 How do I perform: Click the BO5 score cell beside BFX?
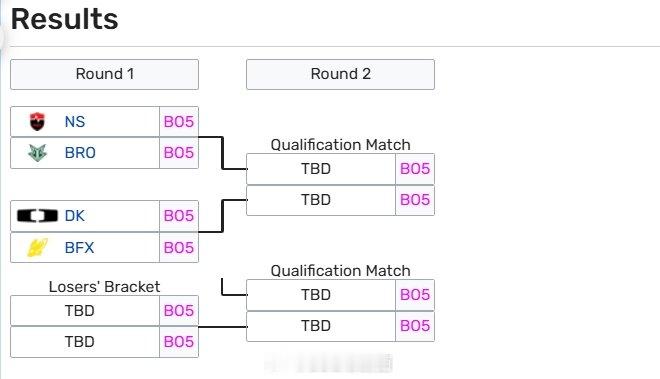click(x=179, y=247)
